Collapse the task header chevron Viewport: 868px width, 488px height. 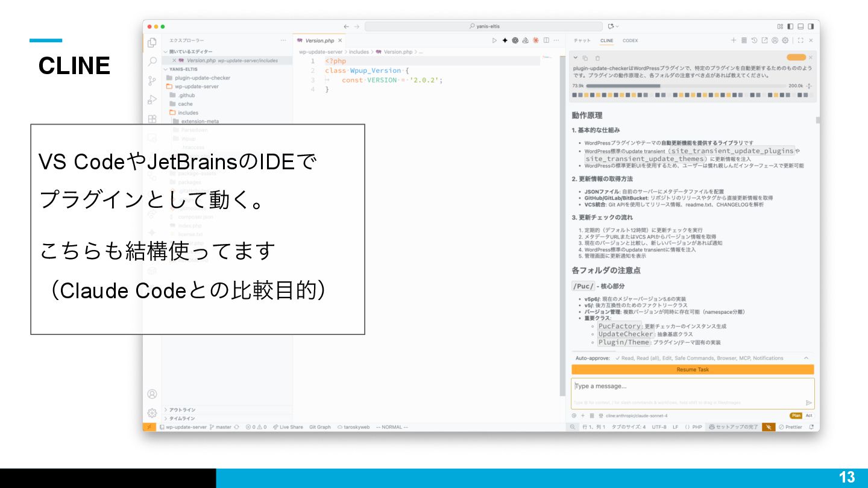click(575, 58)
